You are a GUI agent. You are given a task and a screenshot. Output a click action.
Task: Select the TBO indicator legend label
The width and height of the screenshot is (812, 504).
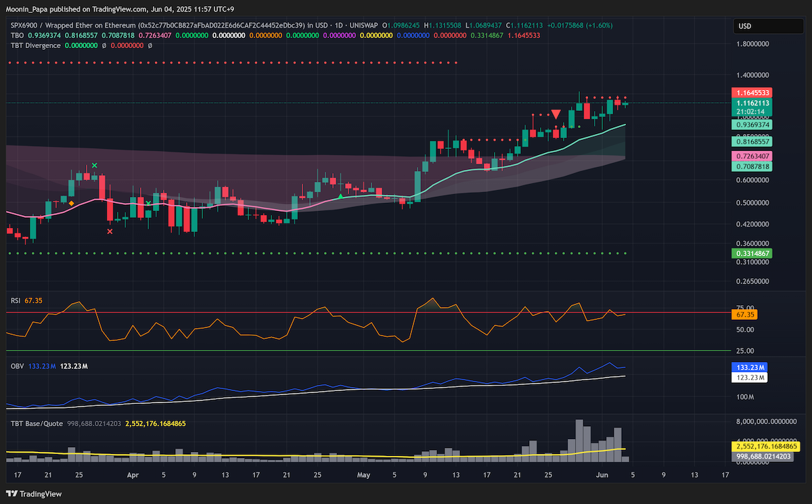pyautogui.click(x=17, y=36)
